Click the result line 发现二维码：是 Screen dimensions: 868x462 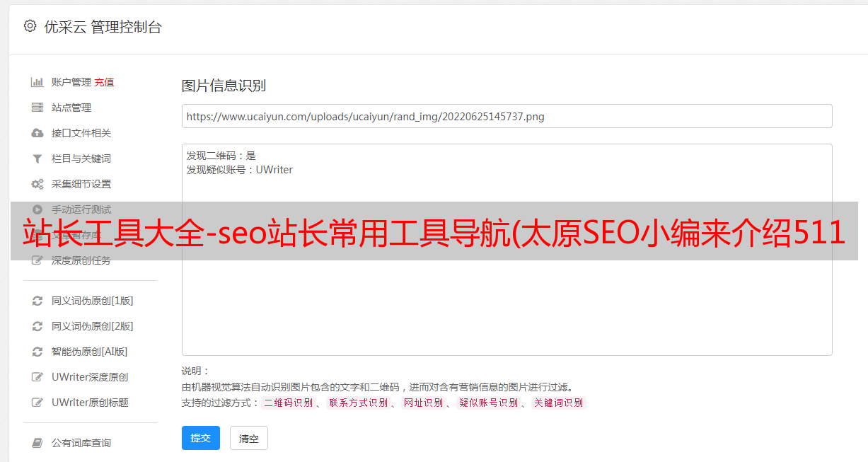tap(221, 156)
